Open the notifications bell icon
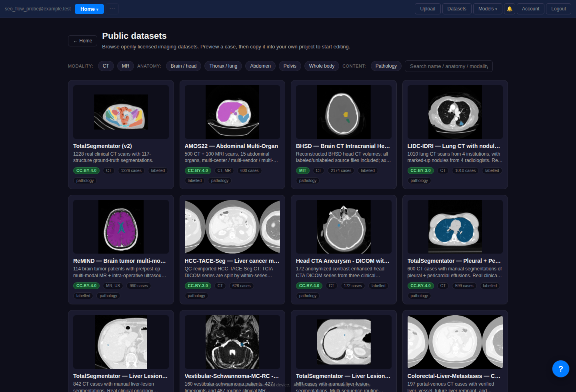The image size is (576, 392). 510,9
